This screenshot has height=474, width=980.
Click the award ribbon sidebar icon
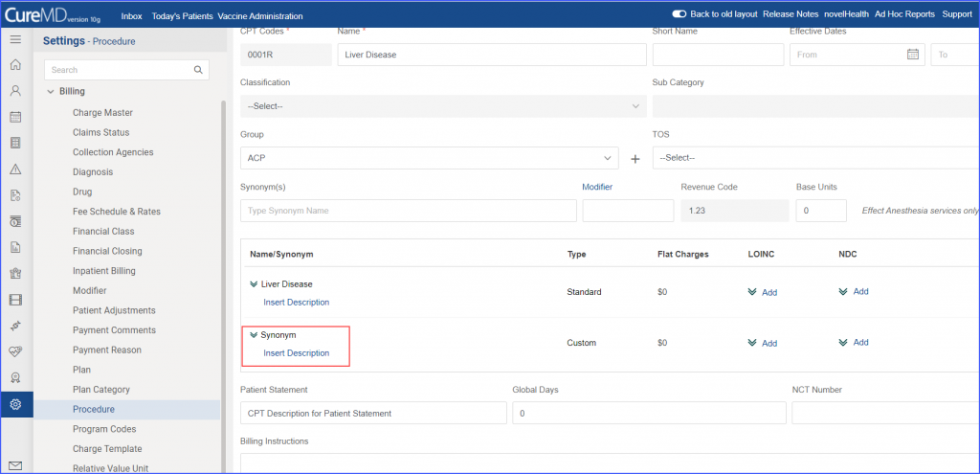click(15, 377)
